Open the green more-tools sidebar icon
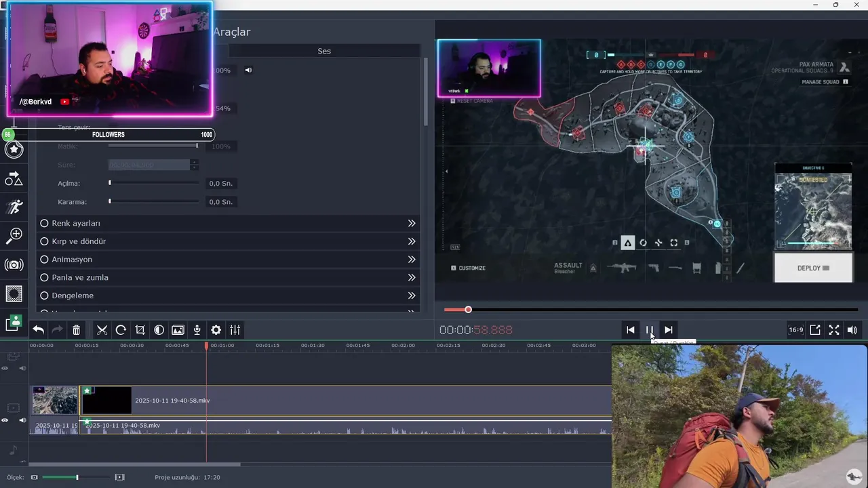Viewport: 868px width, 488px height. click(x=14, y=323)
